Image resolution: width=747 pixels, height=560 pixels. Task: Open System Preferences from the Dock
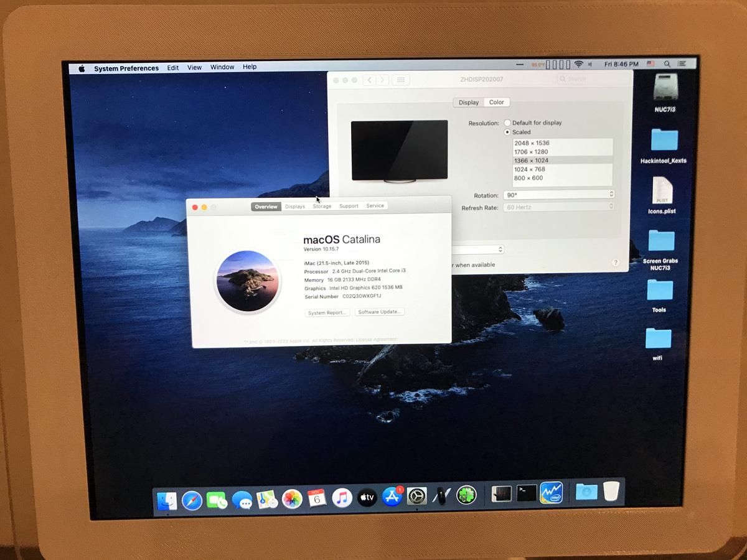(416, 495)
